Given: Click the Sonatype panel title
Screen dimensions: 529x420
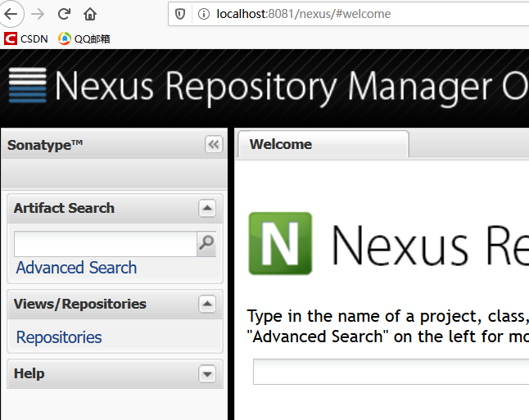Looking at the screenshot, I should coord(45,145).
